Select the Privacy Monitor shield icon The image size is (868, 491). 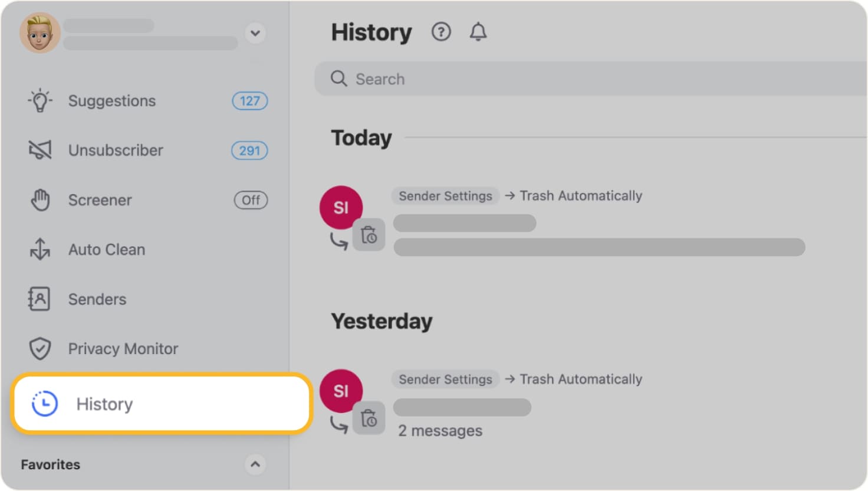[40, 348]
